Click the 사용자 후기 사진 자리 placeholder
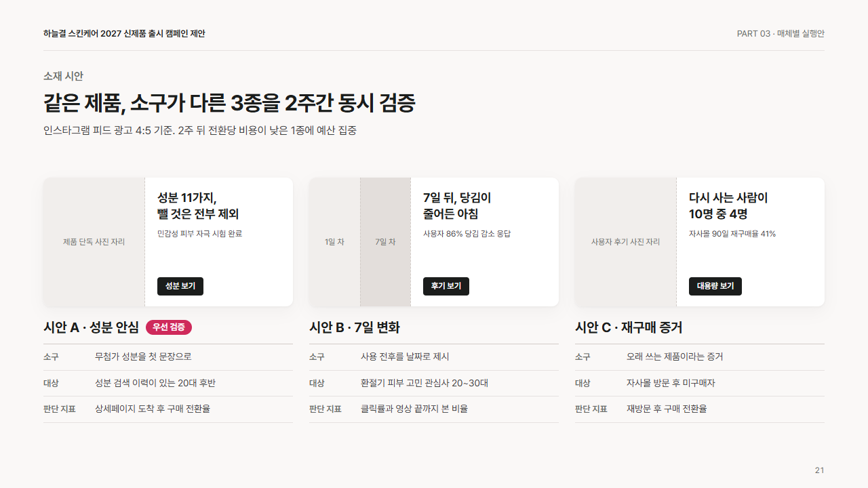This screenshot has width=868, height=488. click(626, 242)
